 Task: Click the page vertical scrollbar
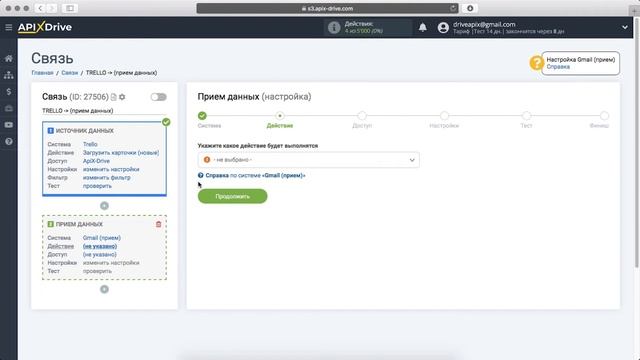pos(637,143)
